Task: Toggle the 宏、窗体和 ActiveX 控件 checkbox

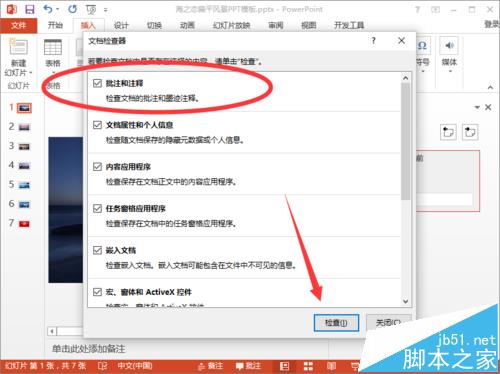Action: (97, 292)
